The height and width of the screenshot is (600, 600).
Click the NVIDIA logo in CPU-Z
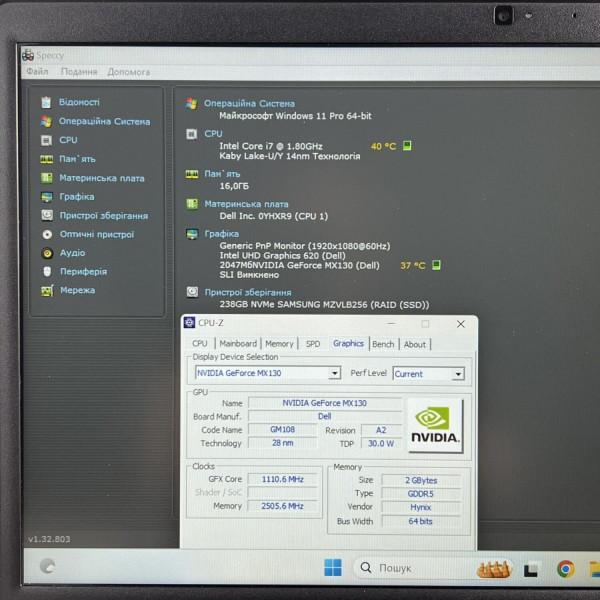[435, 426]
